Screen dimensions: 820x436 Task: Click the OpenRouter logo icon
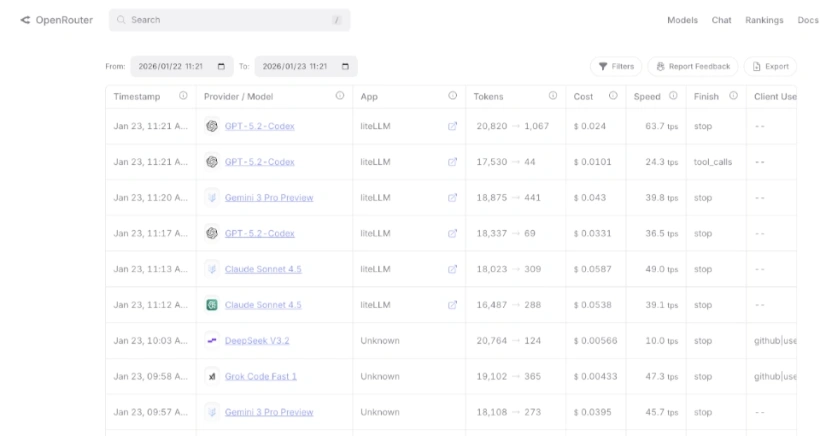click(25, 20)
